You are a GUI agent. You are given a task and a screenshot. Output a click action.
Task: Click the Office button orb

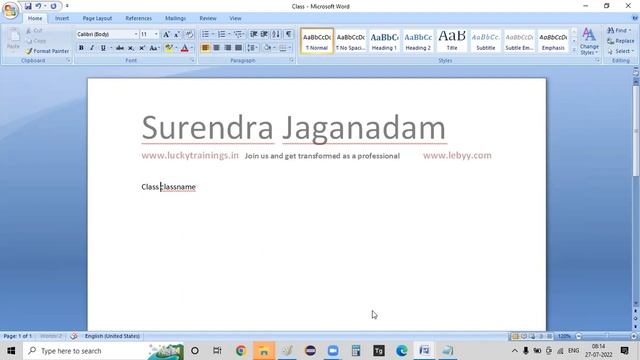11,10
